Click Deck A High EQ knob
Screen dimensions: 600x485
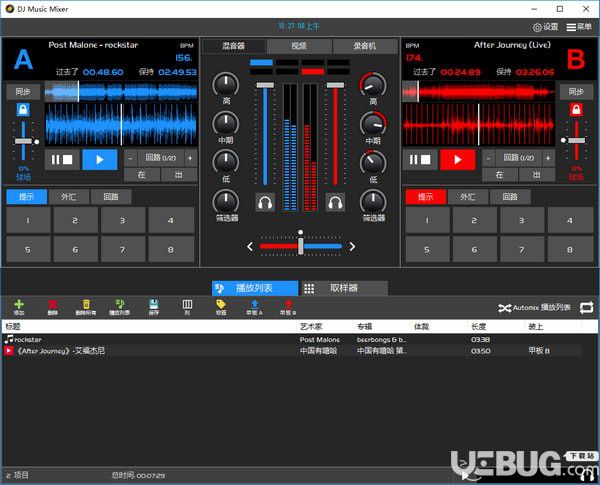tap(226, 85)
